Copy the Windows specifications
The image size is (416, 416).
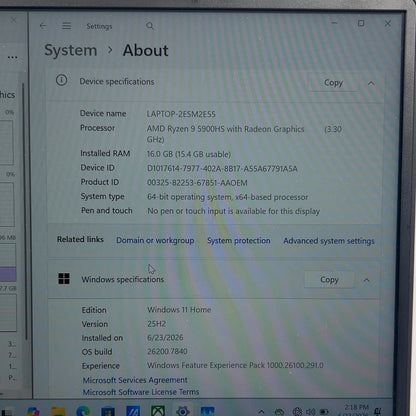tap(329, 280)
